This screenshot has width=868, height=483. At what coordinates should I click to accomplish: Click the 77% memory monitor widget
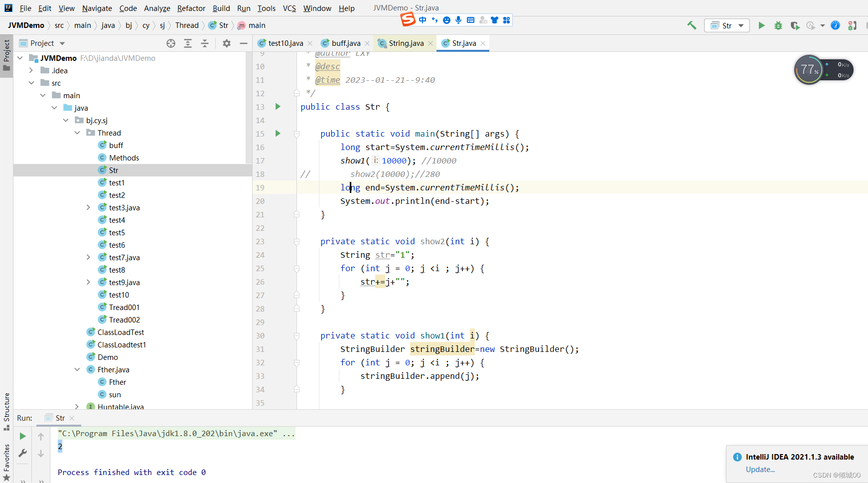809,70
